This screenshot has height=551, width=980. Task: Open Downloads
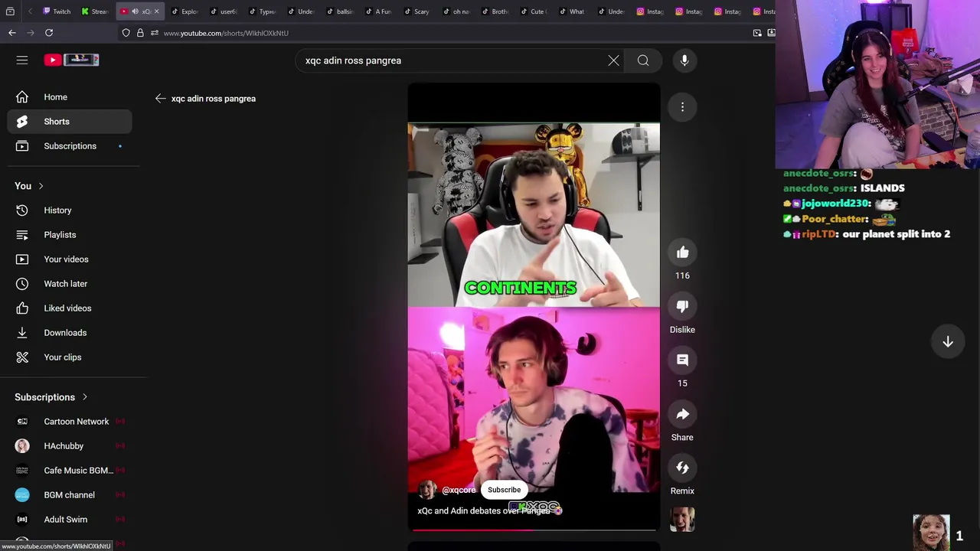tap(70, 333)
